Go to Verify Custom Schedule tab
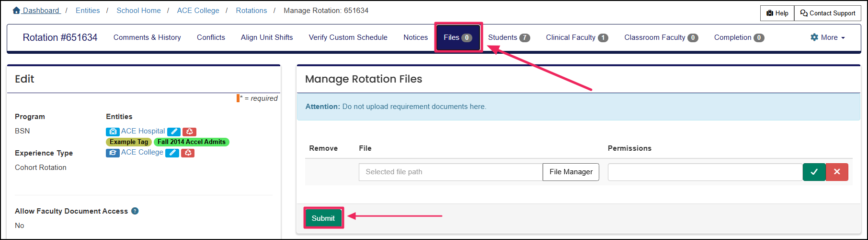 pos(348,37)
